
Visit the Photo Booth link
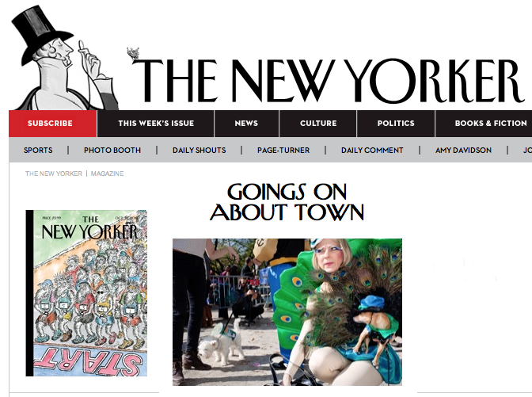pyautogui.click(x=112, y=150)
